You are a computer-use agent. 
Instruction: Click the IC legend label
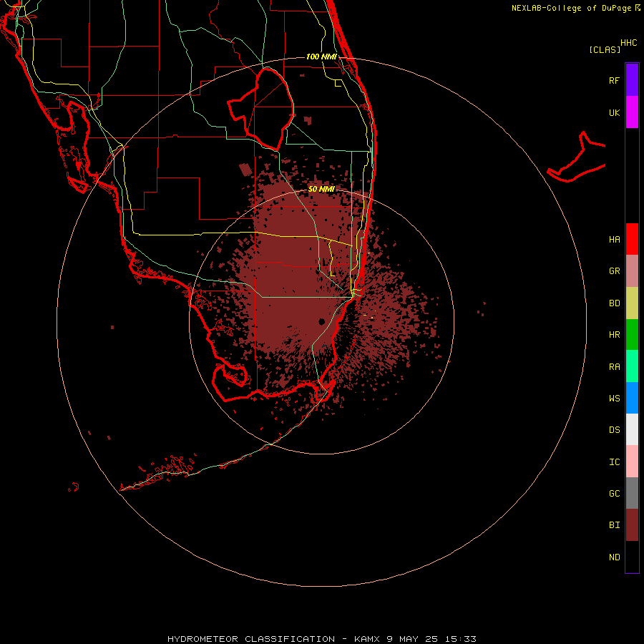tap(614, 462)
